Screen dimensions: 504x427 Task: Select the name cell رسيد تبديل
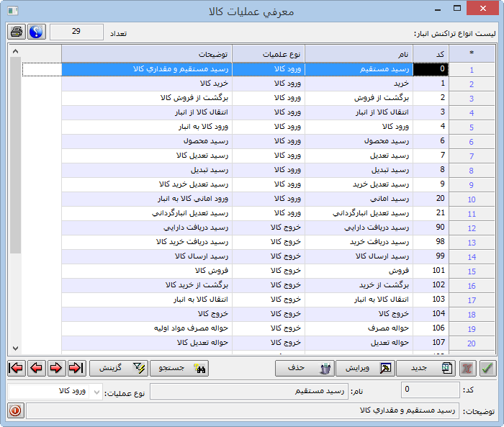pyautogui.click(x=359, y=170)
